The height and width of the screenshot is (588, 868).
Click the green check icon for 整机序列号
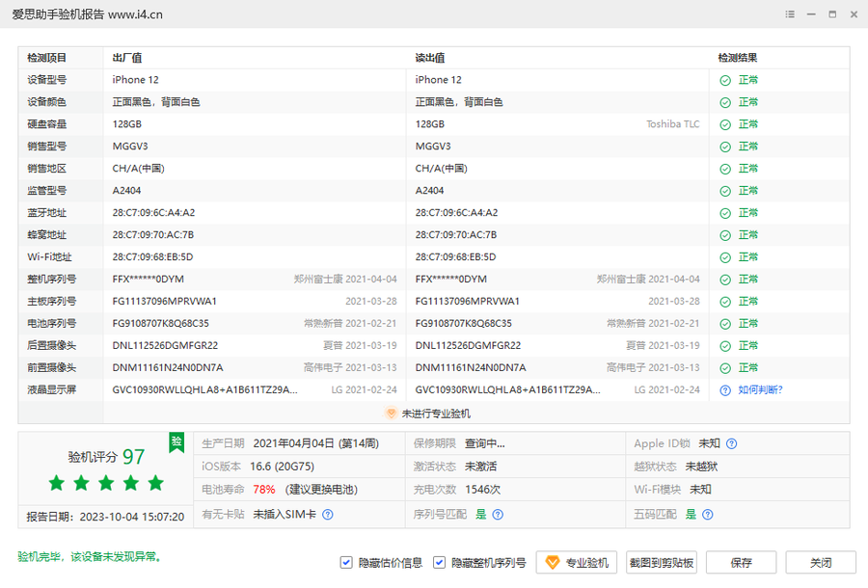(x=725, y=280)
